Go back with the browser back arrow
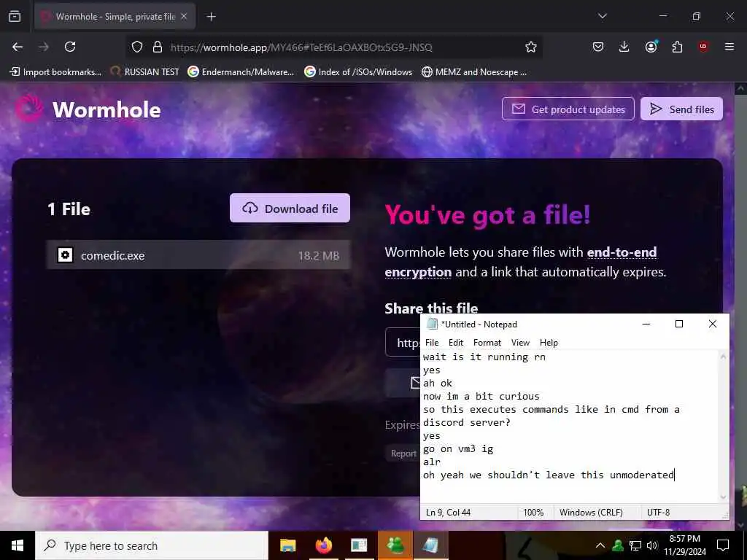747x560 pixels. (18, 47)
